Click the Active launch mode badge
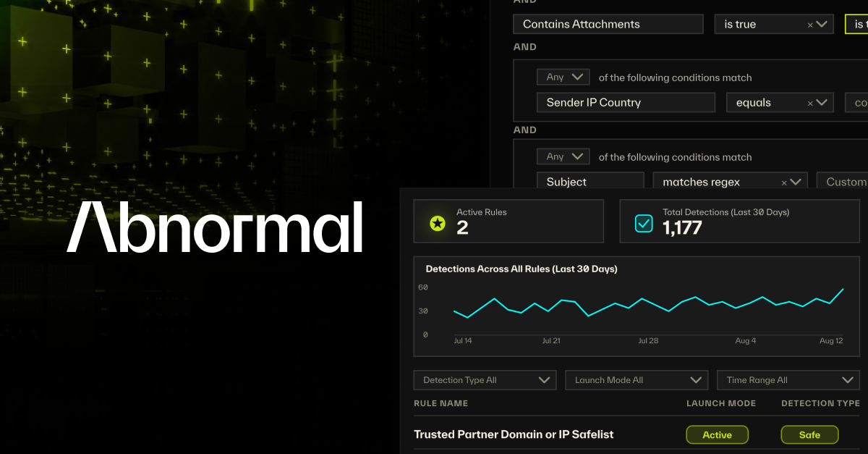The height and width of the screenshot is (454, 868). 717,434
